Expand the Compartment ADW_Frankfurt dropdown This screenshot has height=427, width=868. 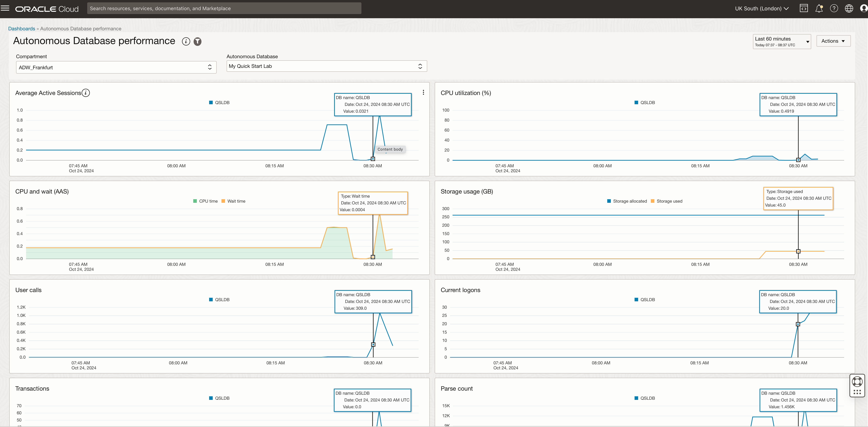(x=116, y=67)
